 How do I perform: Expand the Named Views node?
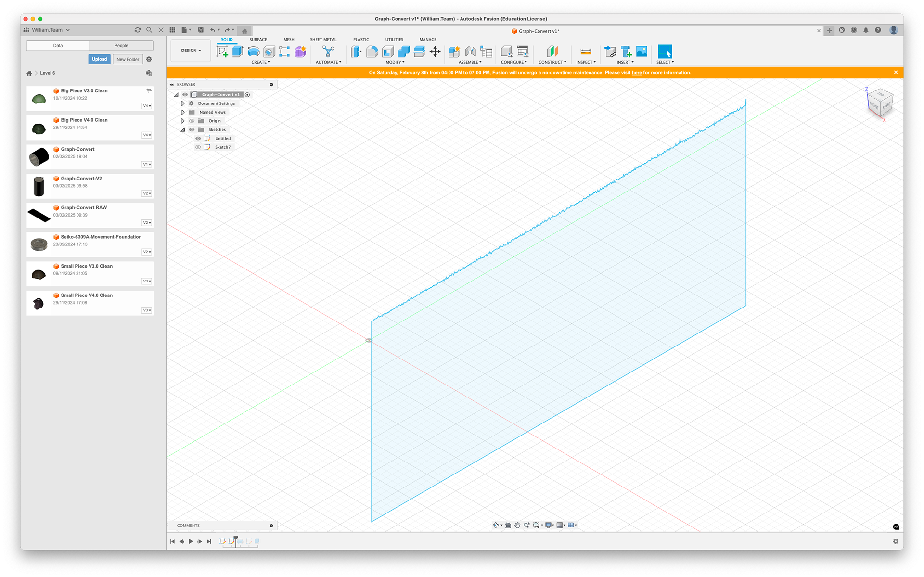[183, 112]
